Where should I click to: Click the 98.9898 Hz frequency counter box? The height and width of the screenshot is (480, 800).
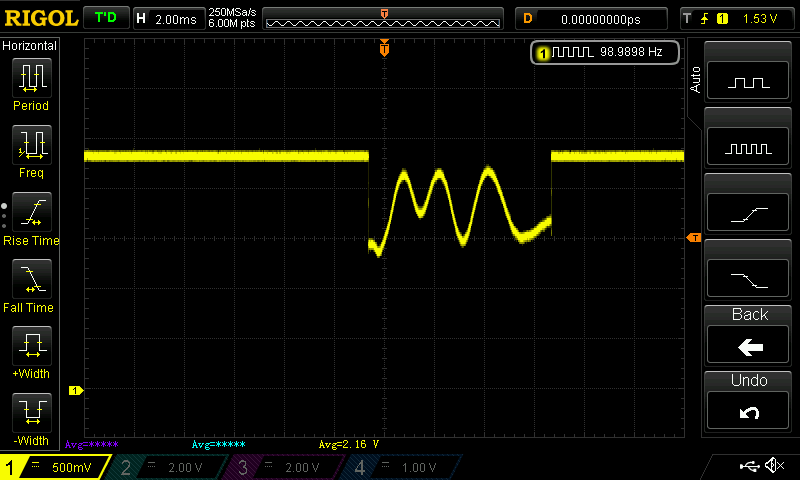click(605, 52)
